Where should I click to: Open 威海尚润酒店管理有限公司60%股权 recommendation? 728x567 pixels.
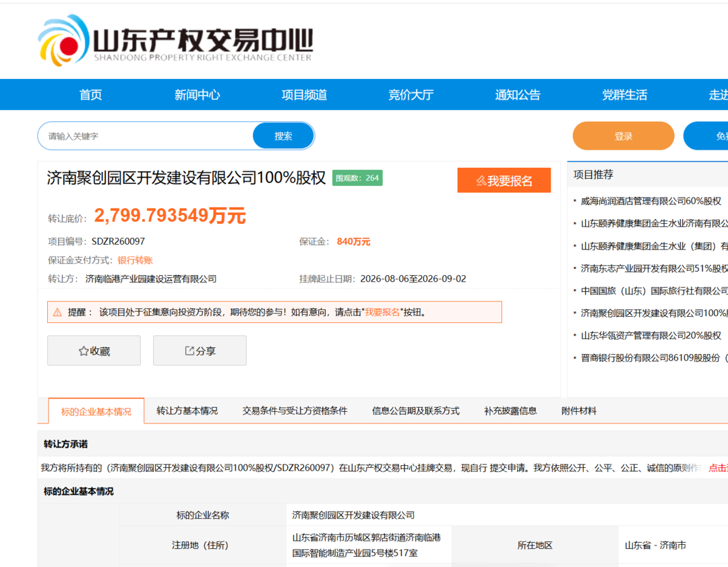pyautogui.click(x=651, y=201)
